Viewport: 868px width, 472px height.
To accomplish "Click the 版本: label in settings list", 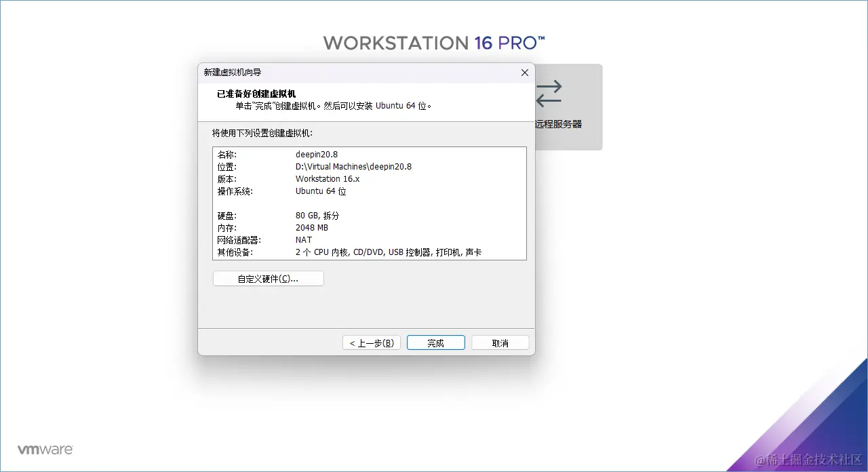I will click(227, 179).
